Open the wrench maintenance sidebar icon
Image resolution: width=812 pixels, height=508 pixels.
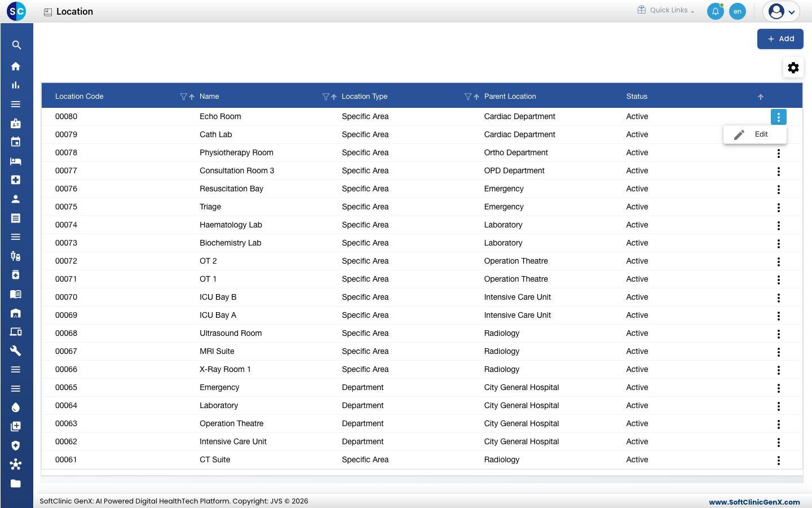tap(16, 351)
